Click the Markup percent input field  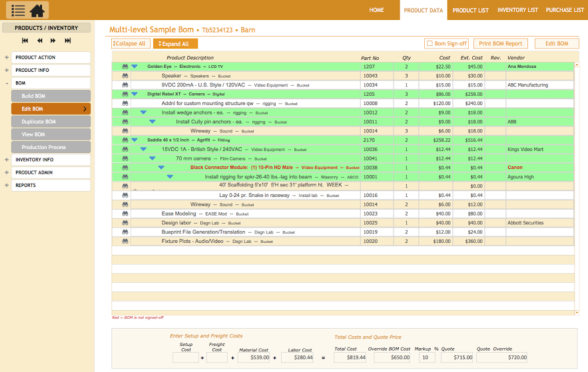click(427, 357)
